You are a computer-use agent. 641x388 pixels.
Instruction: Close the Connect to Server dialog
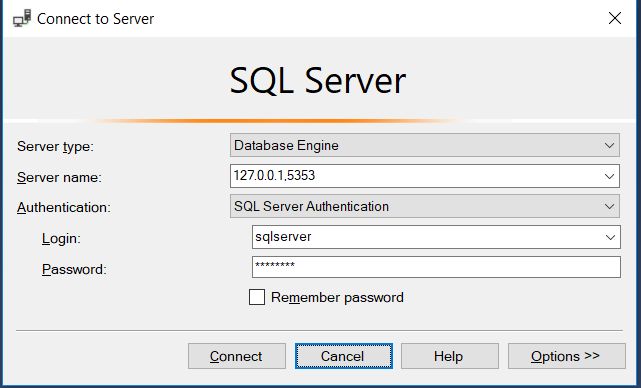pos(615,18)
